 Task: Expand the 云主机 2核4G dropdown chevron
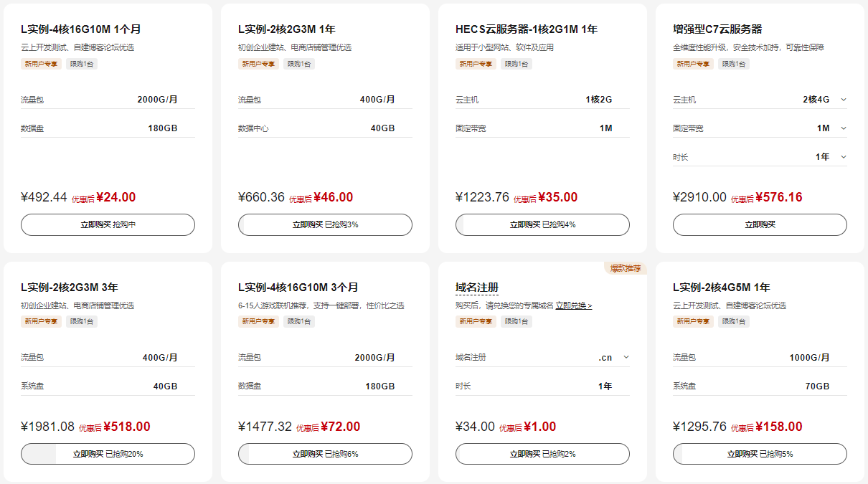[843, 100]
